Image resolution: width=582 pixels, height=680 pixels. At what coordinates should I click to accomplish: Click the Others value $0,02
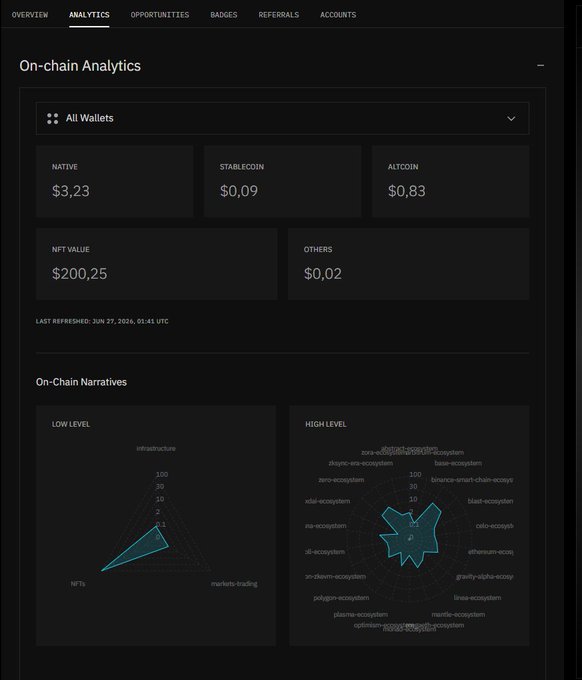point(323,274)
